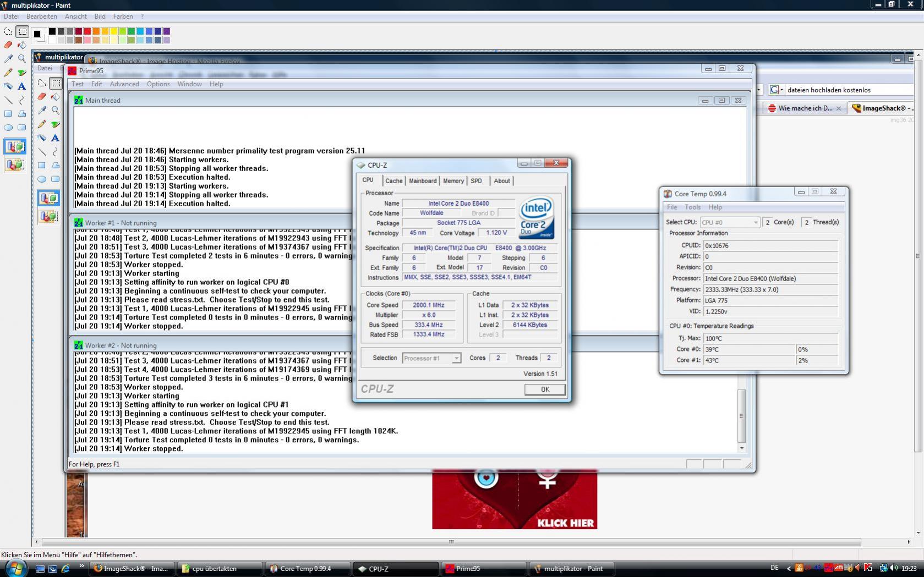Open the Farben menu in Paint
This screenshot has height=577, width=924.
coord(123,17)
